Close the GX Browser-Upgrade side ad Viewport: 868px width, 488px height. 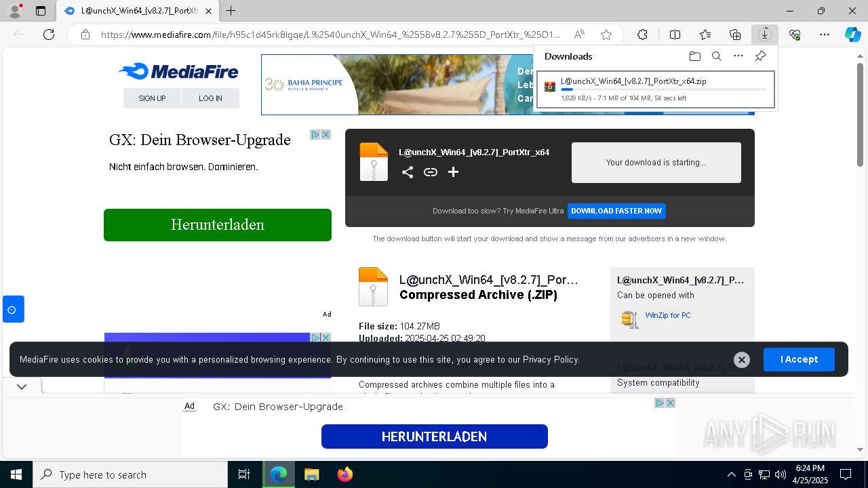point(325,135)
